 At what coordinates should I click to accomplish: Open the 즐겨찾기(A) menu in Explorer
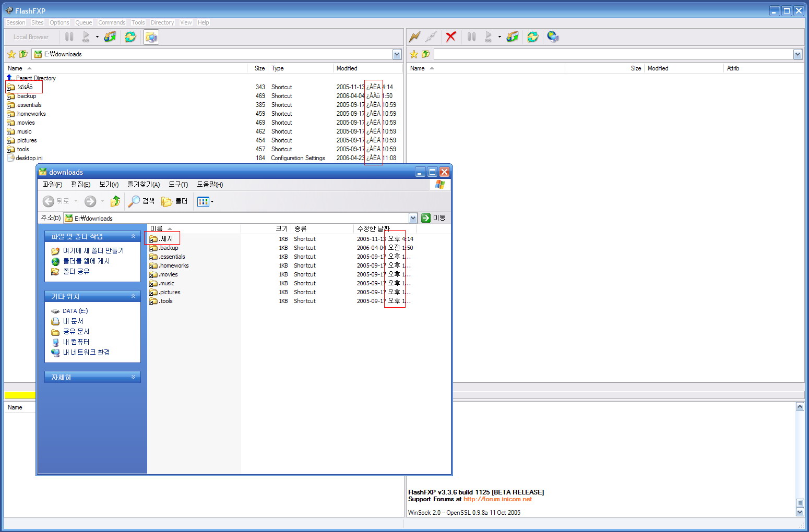[144, 185]
